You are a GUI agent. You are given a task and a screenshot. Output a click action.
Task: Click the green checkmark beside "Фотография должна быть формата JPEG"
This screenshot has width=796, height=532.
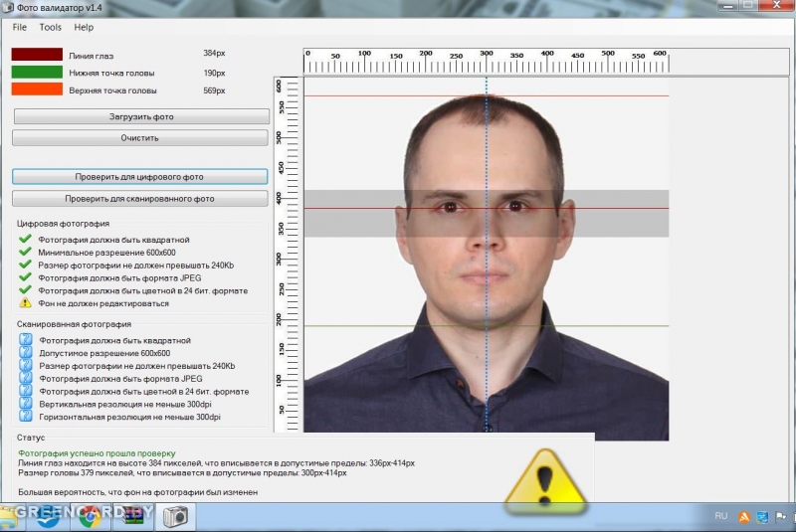pyautogui.click(x=26, y=277)
